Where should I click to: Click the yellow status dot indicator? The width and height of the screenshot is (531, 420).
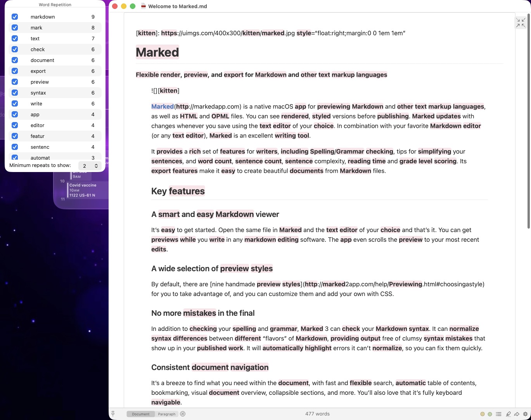pos(483,414)
